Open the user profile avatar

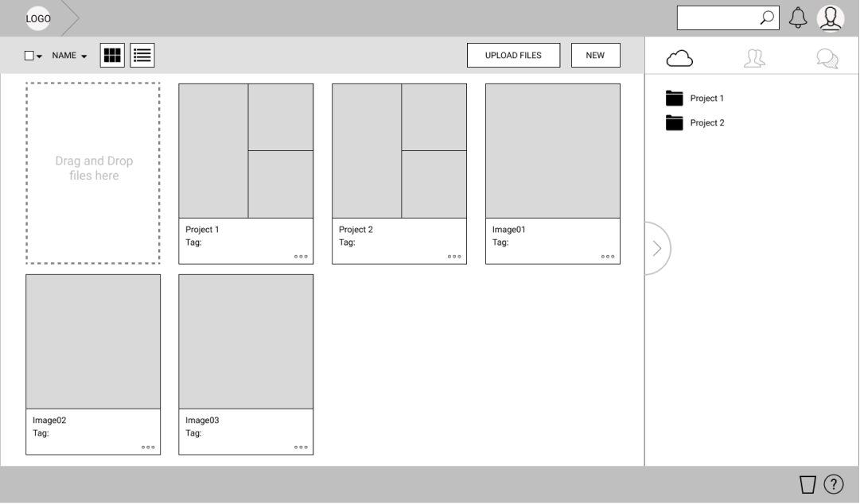[831, 18]
